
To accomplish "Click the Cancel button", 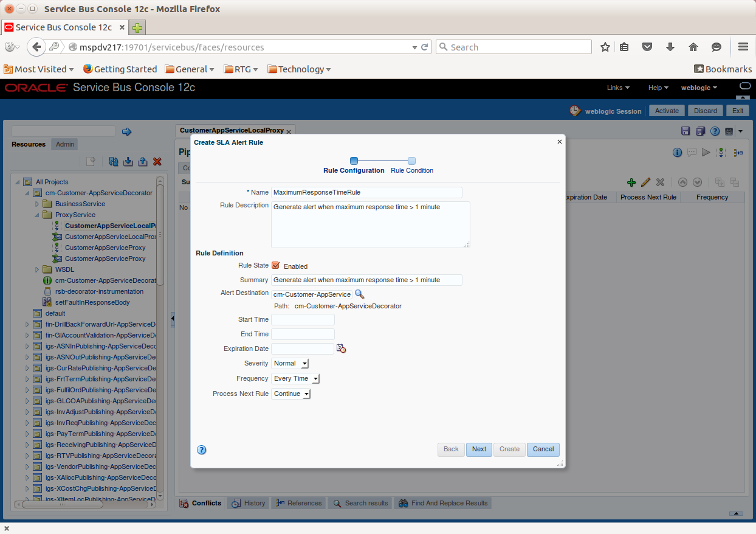I will coord(543,449).
